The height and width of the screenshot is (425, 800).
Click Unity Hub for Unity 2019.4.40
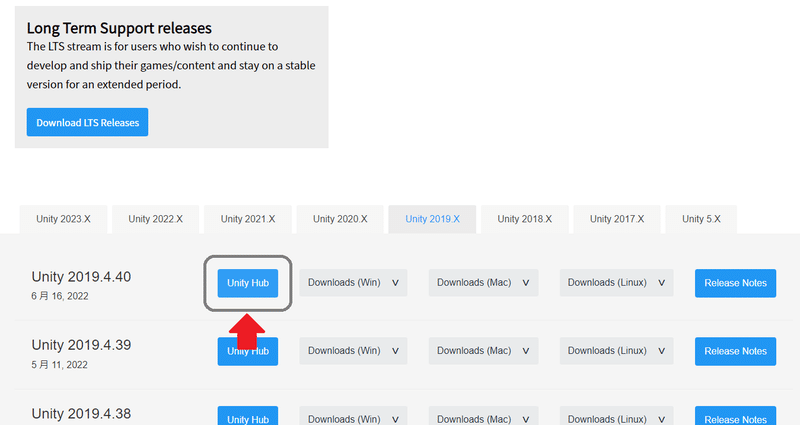point(248,283)
